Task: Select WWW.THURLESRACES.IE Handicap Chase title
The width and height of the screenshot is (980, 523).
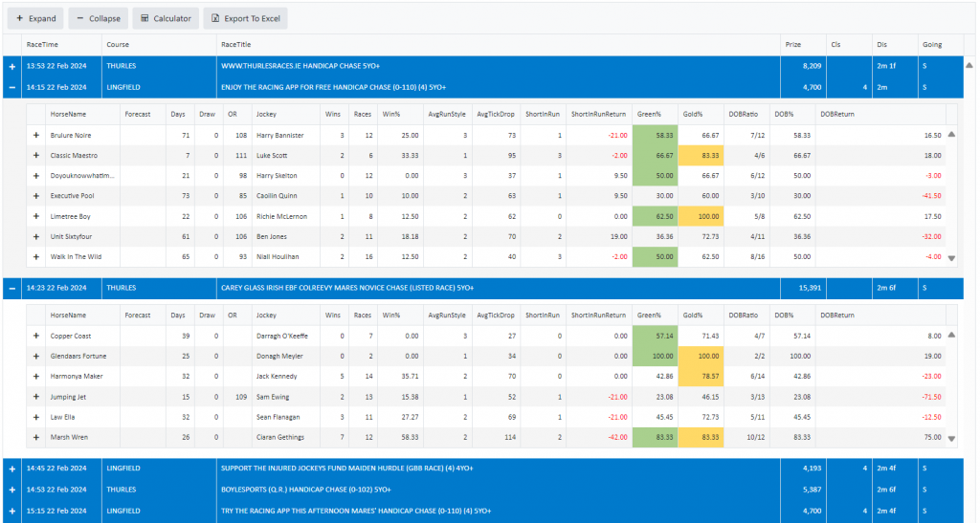Action: pos(300,66)
